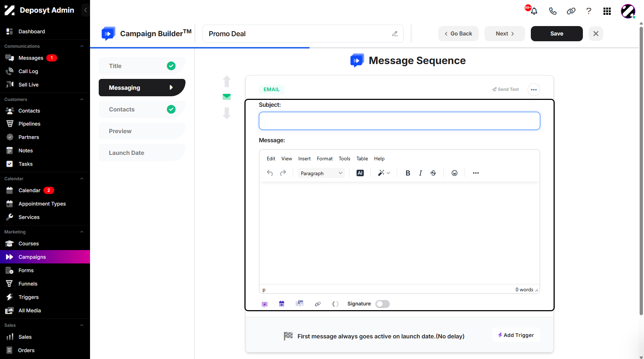This screenshot has height=359, width=644.
Task: Insert a calendar booking link icon
Action: click(x=282, y=304)
